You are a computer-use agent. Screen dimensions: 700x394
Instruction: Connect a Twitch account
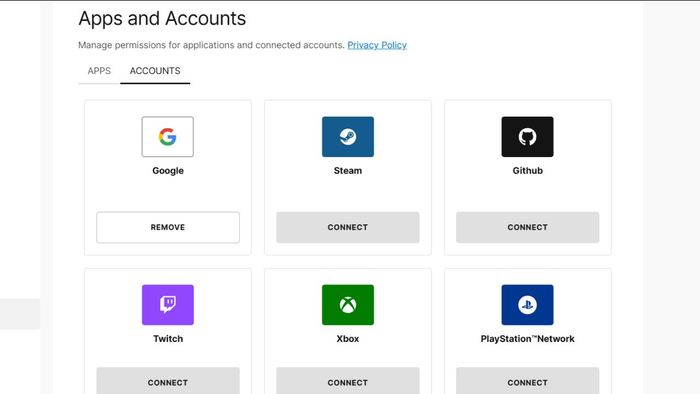(x=168, y=381)
